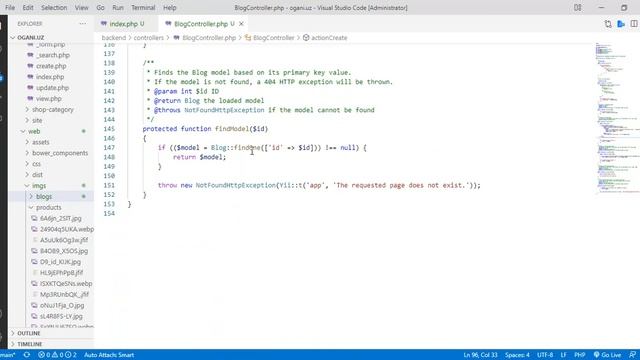Click Go Live in status bar

pos(607,355)
